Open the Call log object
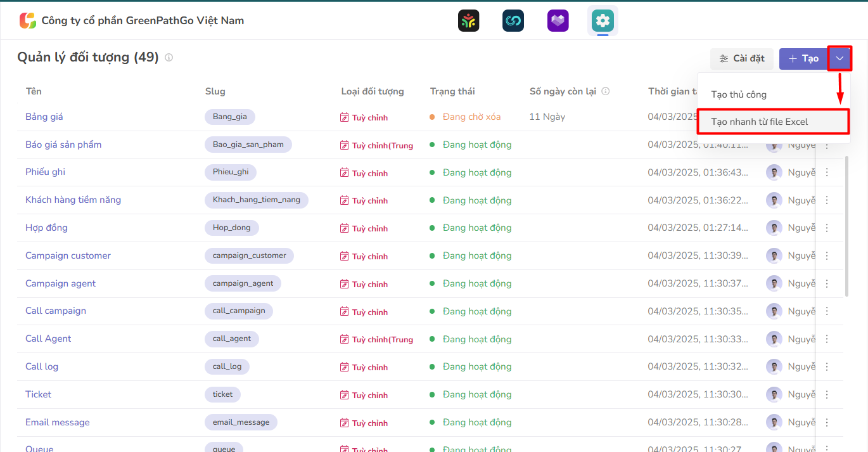 [42, 366]
